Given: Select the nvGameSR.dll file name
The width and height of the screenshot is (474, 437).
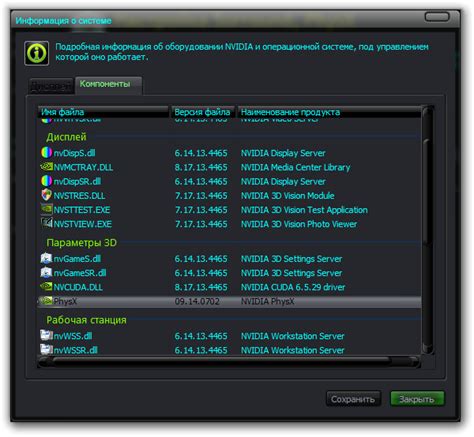Looking at the screenshot, I should [x=80, y=273].
